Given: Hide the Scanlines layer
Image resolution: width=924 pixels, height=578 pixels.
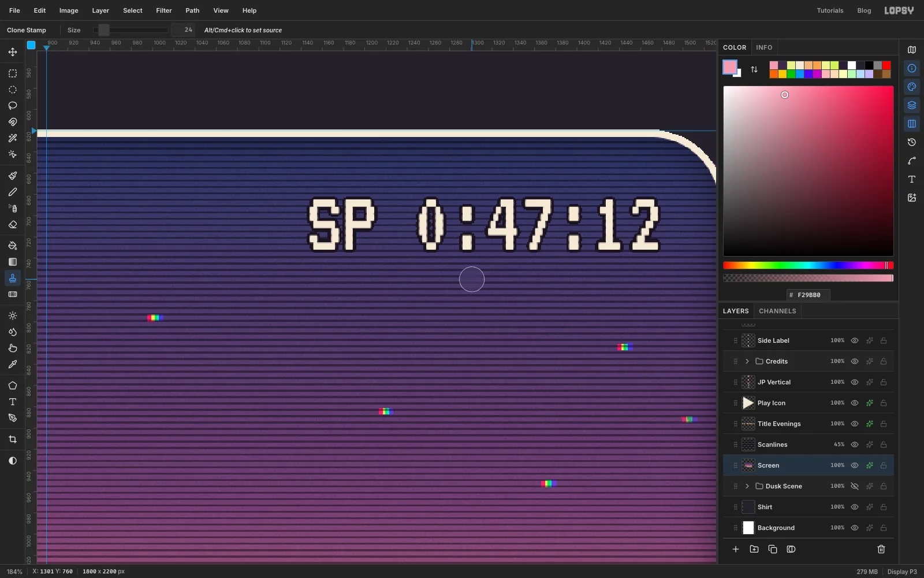Looking at the screenshot, I should tap(855, 444).
